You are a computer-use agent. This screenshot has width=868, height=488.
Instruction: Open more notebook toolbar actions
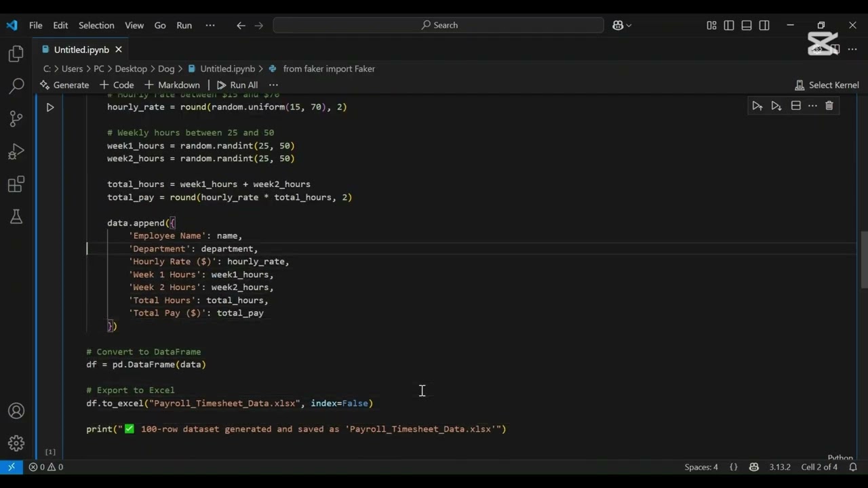[x=273, y=85]
